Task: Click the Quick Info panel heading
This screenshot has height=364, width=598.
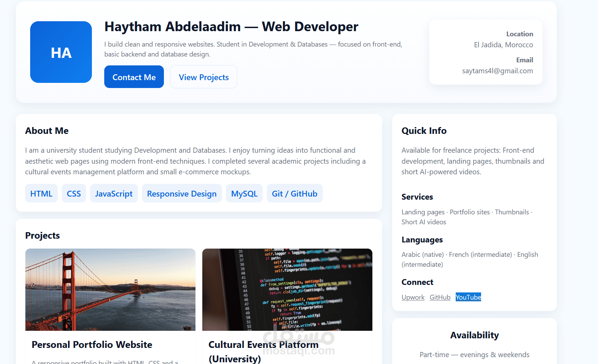Action: point(424,130)
